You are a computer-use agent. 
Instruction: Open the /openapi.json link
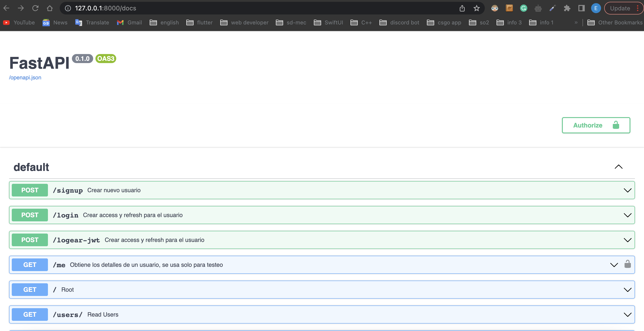point(25,78)
